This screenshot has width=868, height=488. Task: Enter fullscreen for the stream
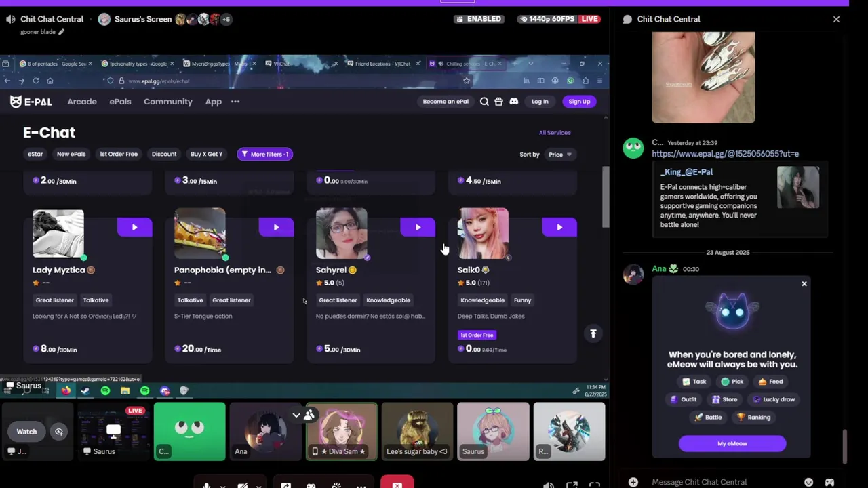pos(594,485)
